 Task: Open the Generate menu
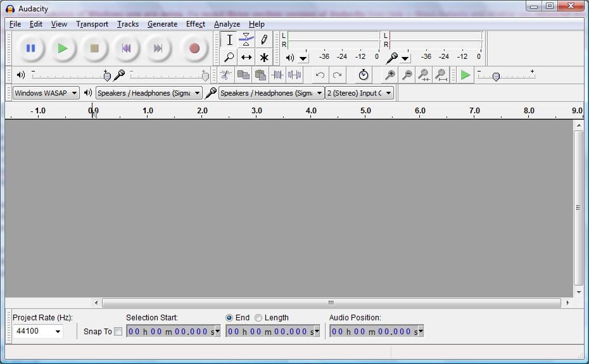pyautogui.click(x=162, y=24)
